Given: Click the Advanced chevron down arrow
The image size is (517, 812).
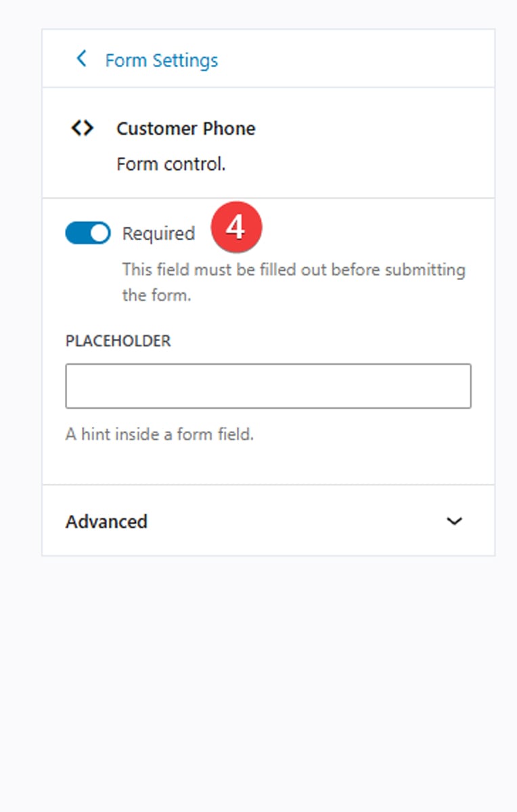Looking at the screenshot, I should tap(454, 521).
